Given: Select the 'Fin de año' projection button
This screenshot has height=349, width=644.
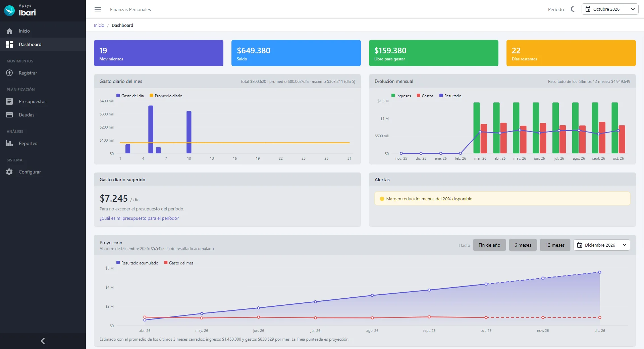Looking at the screenshot, I should [489, 245].
